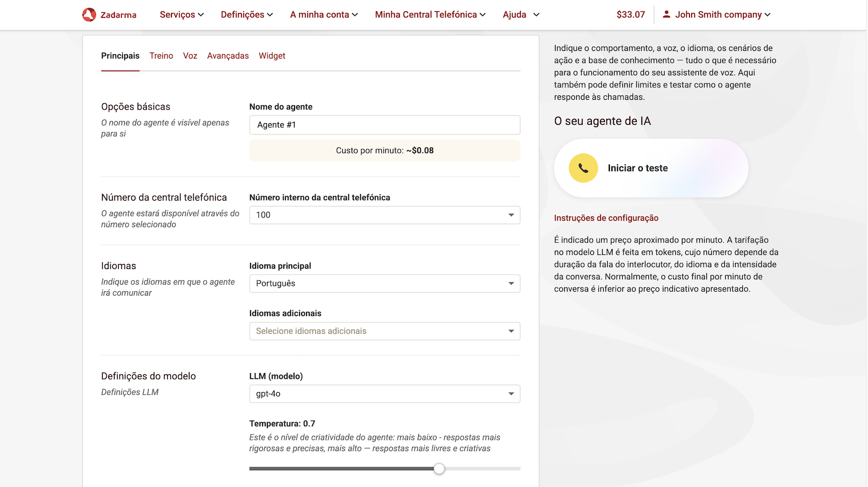Open the LLM (modelo) dropdown
This screenshot has height=487, width=868.
pyautogui.click(x=385, y=394)
